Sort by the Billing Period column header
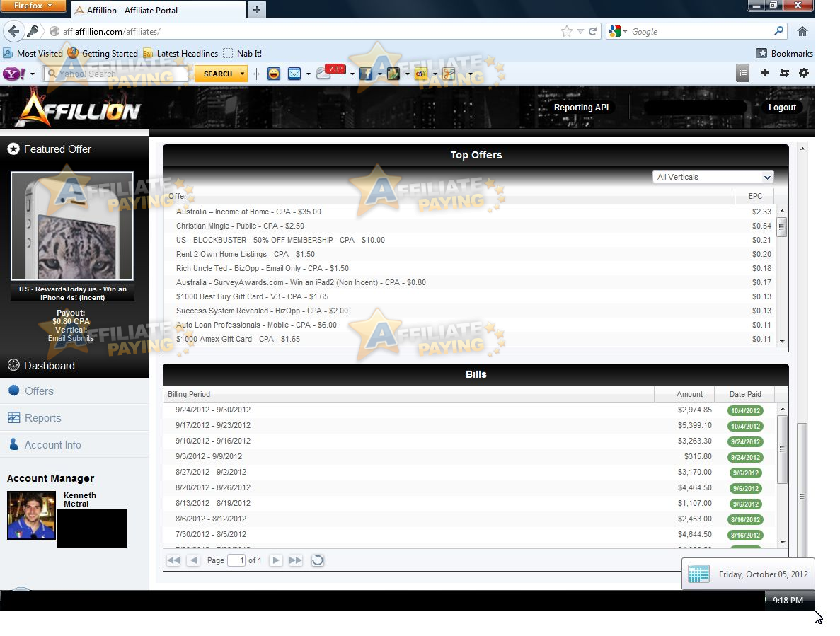This screenshot has height=636, width=840. coord(408,394)
